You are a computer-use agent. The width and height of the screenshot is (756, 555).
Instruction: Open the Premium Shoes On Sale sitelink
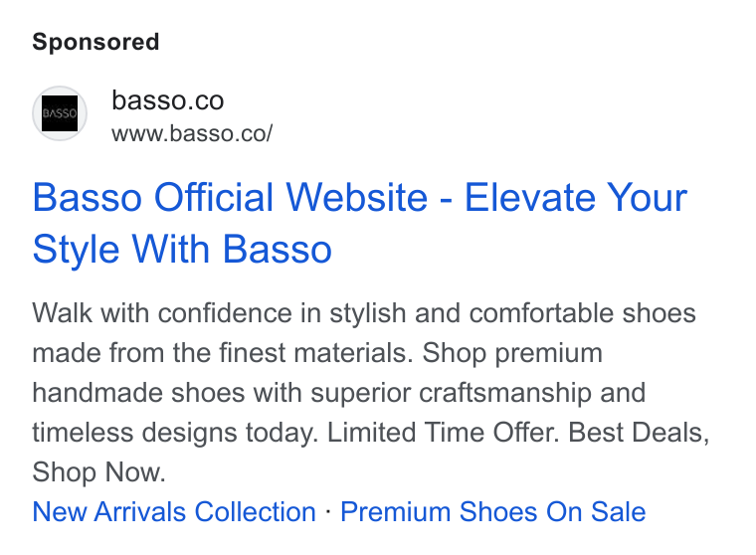[492, 511]
